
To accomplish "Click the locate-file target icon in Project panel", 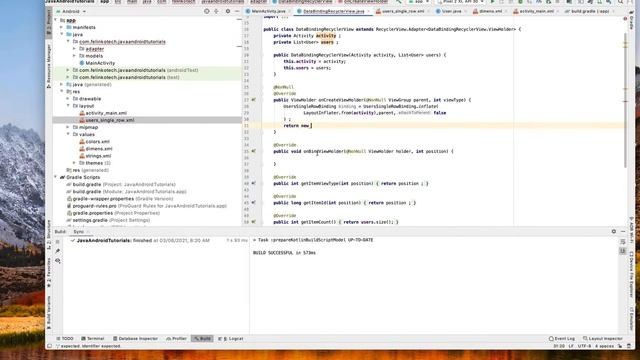I will coord(207,11).
